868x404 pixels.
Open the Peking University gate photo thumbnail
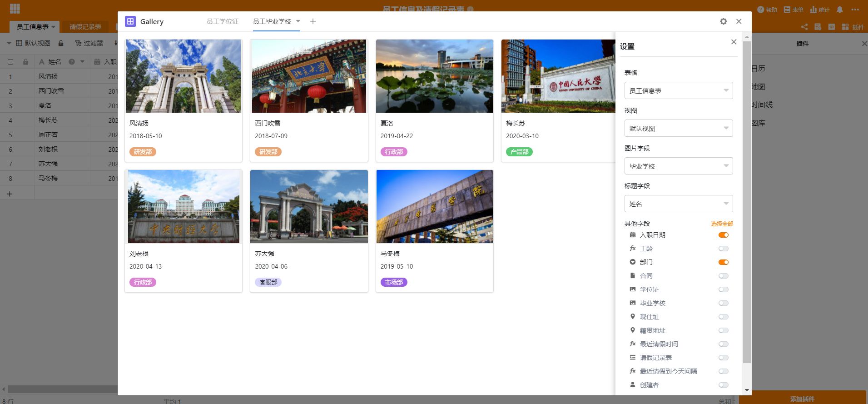pos(309,76)
